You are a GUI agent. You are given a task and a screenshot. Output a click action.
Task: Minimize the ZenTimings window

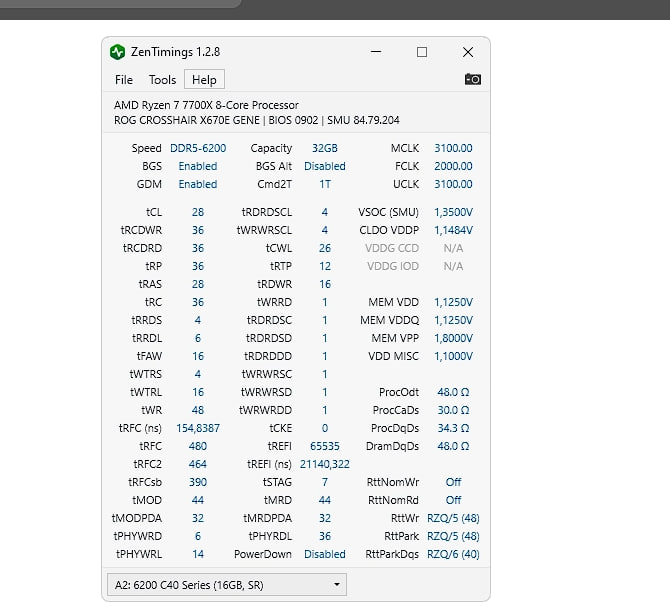tap(376, 52)
